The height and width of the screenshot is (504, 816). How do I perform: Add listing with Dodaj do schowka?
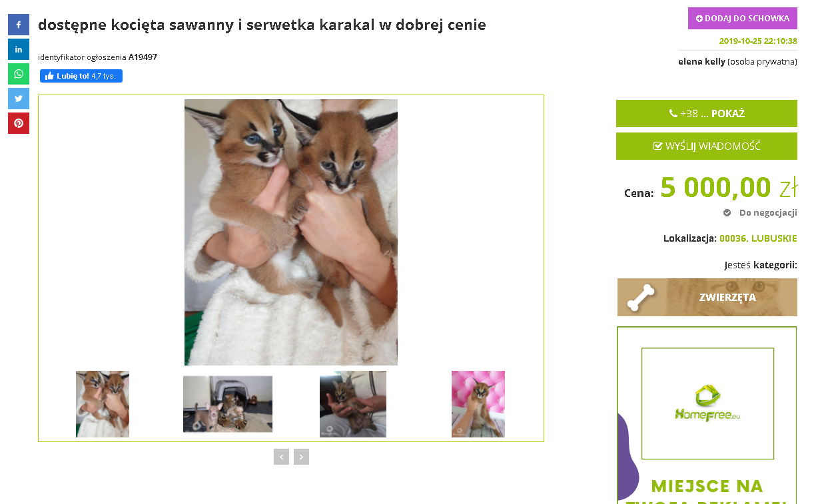(x=743, y=19)
